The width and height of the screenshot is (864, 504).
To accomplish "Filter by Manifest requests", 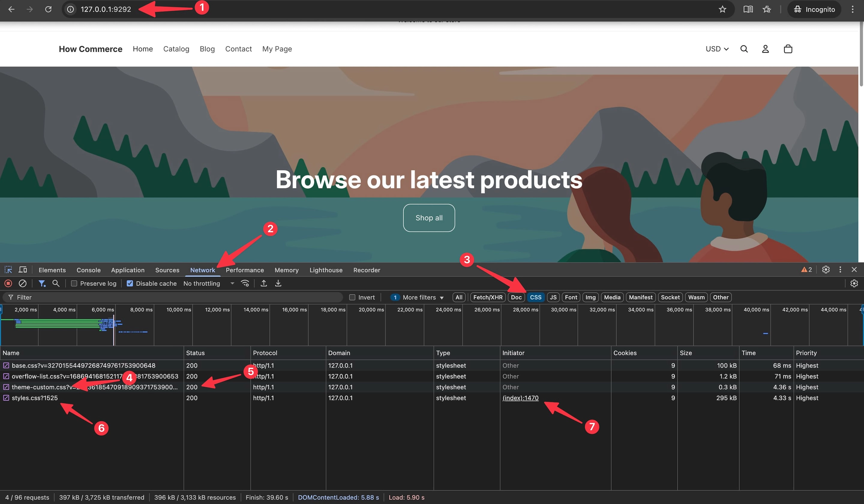I will 640,298.
